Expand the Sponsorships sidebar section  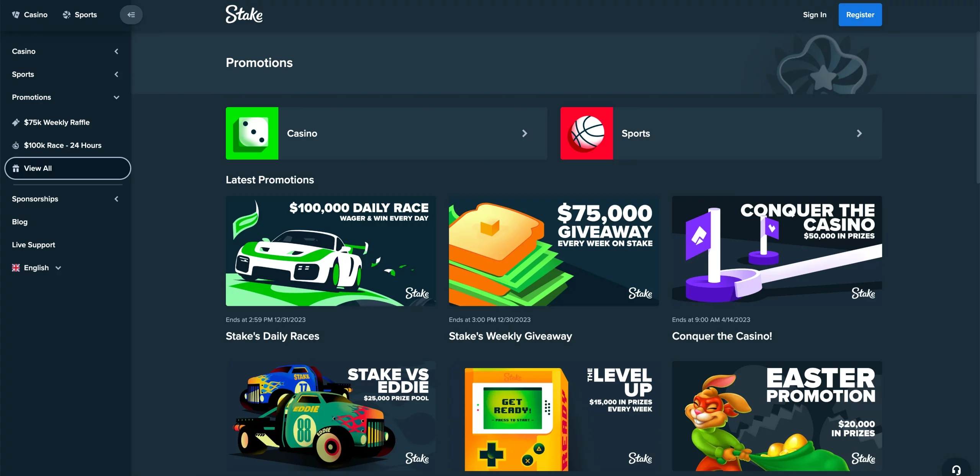pos(116,199)
